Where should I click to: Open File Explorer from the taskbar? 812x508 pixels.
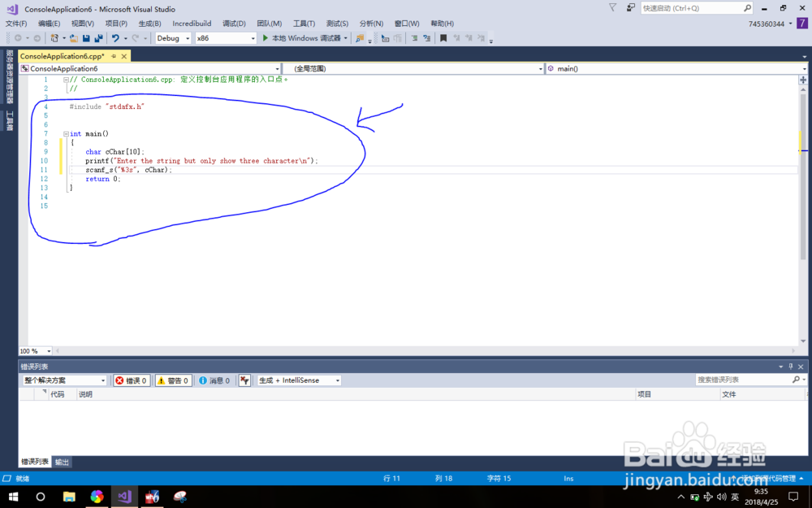[69, 497]
